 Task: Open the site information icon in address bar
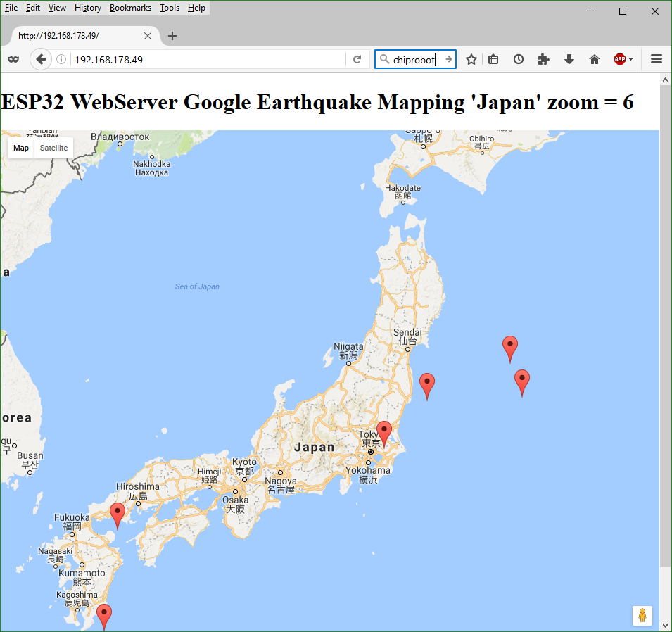(61, 59)
